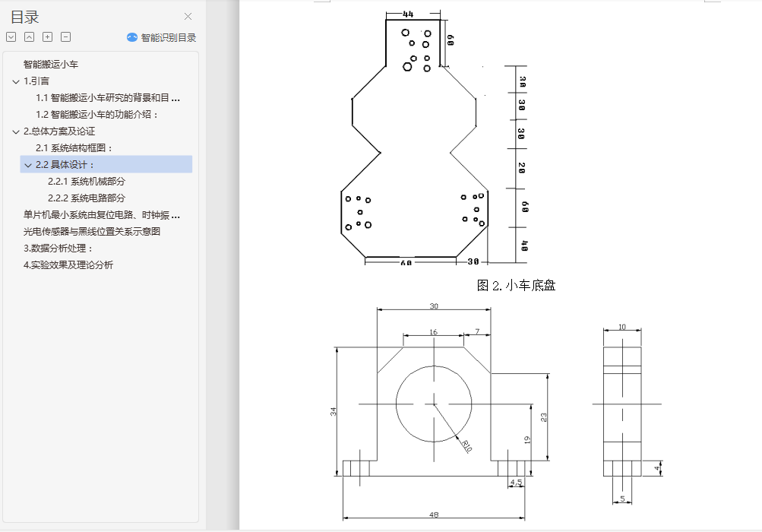The height and width of the screenshot is (532, 762).
Task: Click the plus icon to add heading level
Action: (47, 37)
